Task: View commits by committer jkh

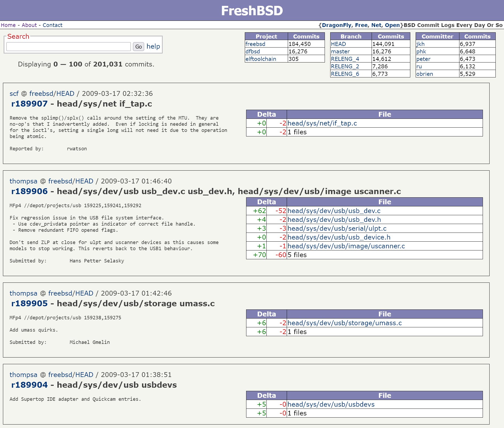Action: (420, 44)
